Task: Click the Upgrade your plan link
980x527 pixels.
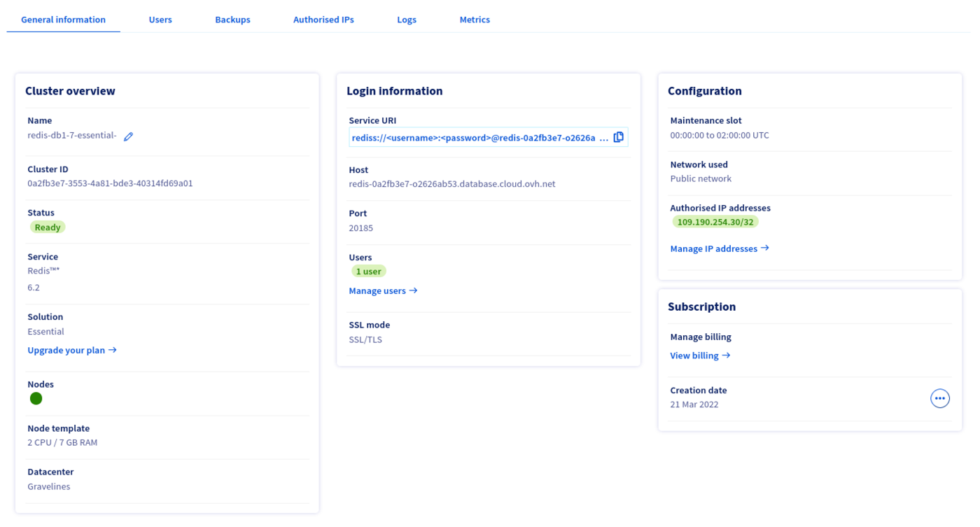Action: [x=71, y=350]
